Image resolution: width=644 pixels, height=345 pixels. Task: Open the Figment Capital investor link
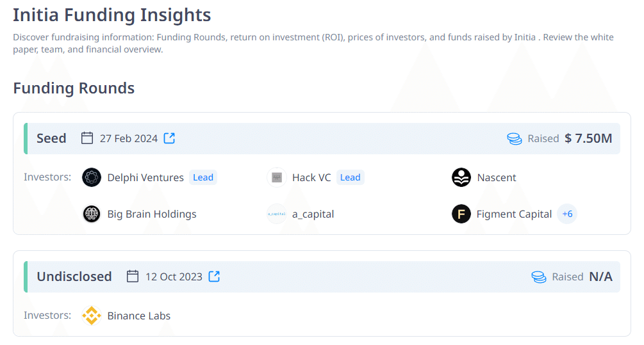point(514,214)
